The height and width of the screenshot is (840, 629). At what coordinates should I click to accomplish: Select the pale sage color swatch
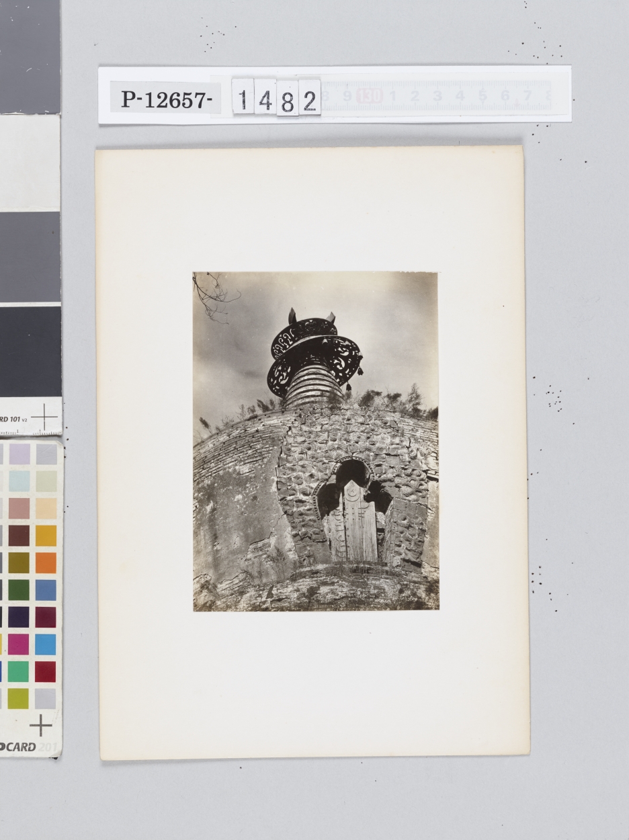click(x=46, y=481)
